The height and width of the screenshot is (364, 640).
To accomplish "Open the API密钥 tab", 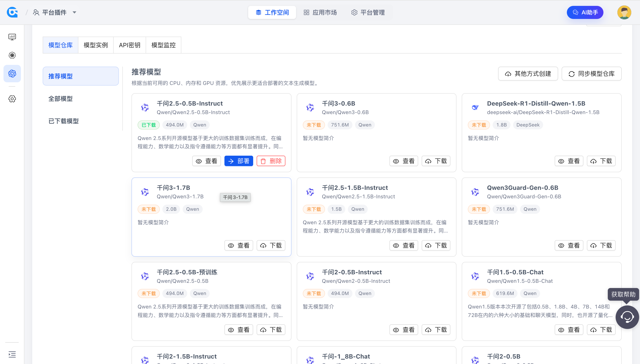I will 130,45.
